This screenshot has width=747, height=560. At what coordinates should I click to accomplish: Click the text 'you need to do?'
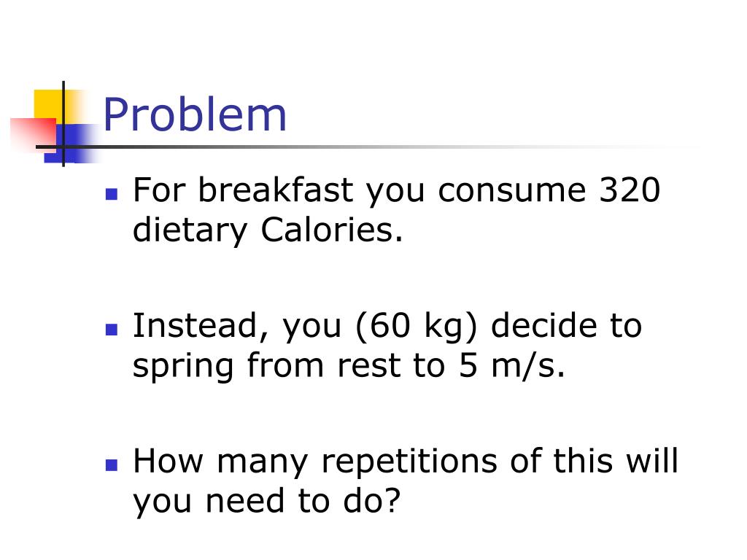[x=267, y=502]
